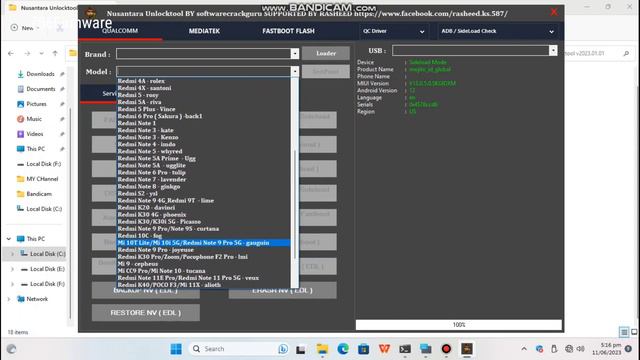The width and height of the screenshot is (640, 360).
Task: Close the Nusantara Unlocktool with red X
Action: pos(554,12)
